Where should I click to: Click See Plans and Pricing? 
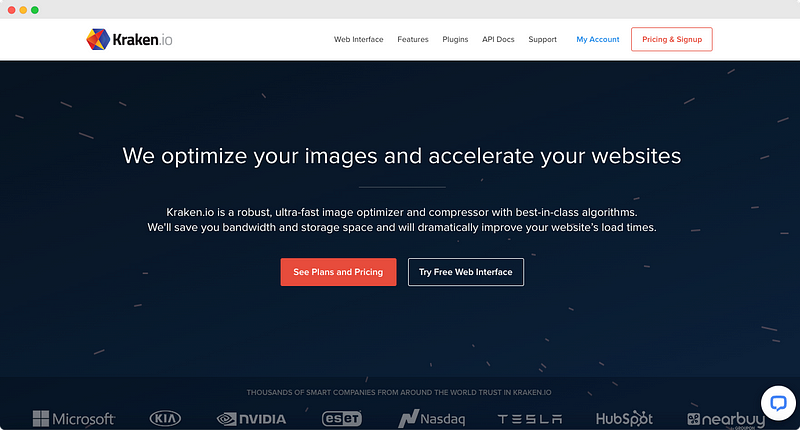tap(338, 272)
